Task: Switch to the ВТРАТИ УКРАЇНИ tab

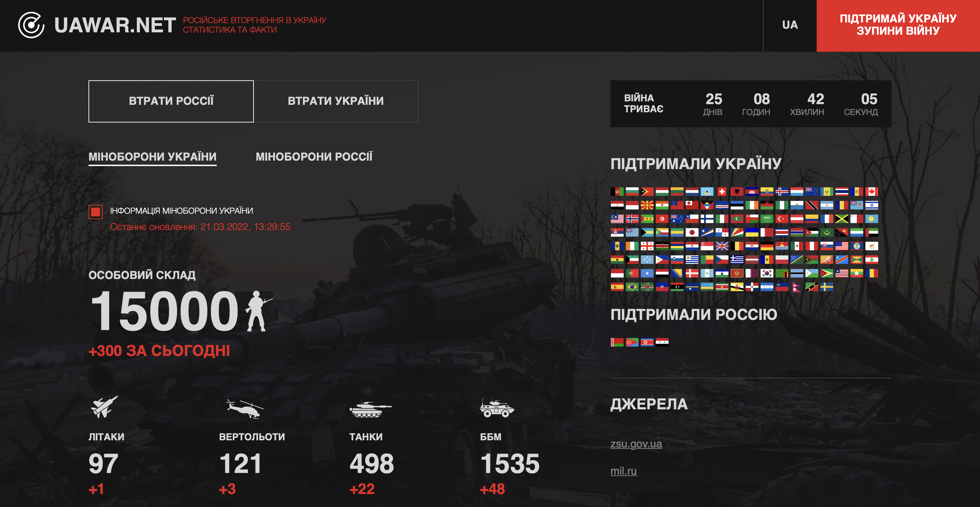Action: [x=336, y=101]
